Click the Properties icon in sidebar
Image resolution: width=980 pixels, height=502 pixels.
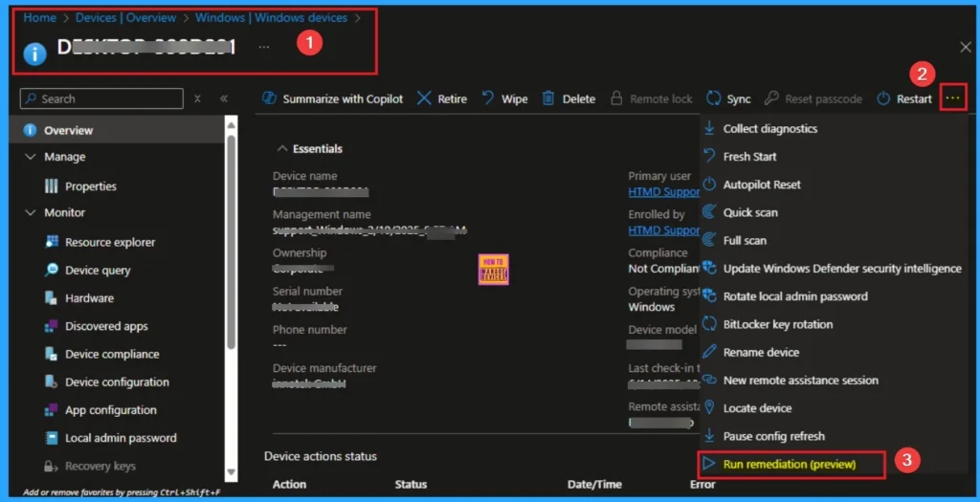tap(52, 186)
